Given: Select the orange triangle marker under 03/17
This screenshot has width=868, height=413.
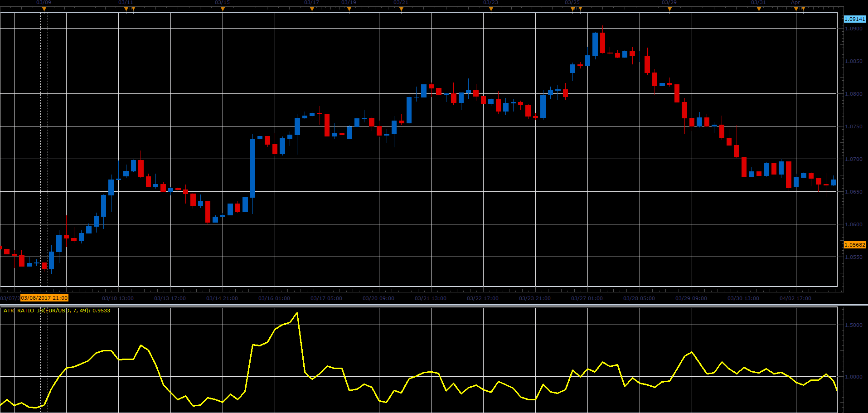Looking at the screenshot, I should point(312,9).
